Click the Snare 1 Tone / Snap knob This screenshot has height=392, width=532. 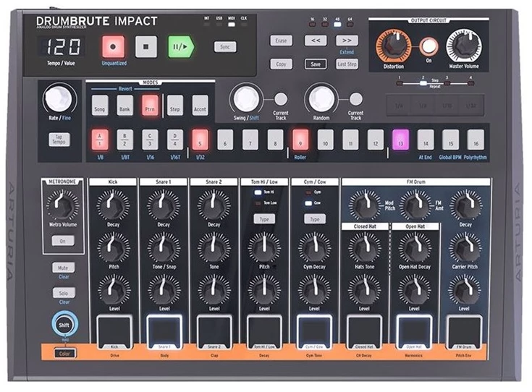tap(164, 248)
